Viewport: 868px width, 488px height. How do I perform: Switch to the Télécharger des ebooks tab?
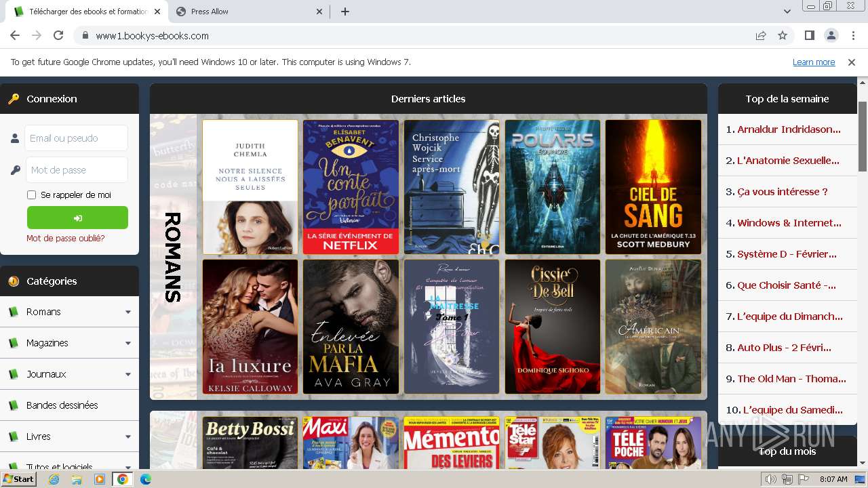[x=87, y=12]
